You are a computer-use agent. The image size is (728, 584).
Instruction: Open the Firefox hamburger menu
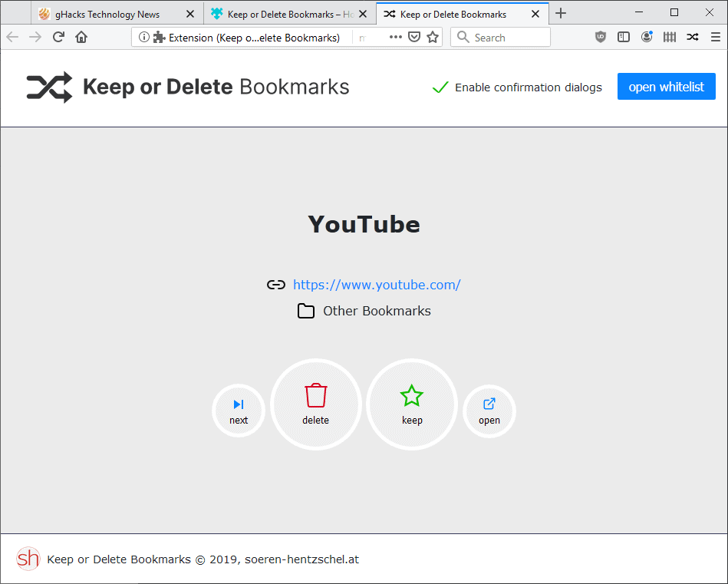(x=716, y=37)
